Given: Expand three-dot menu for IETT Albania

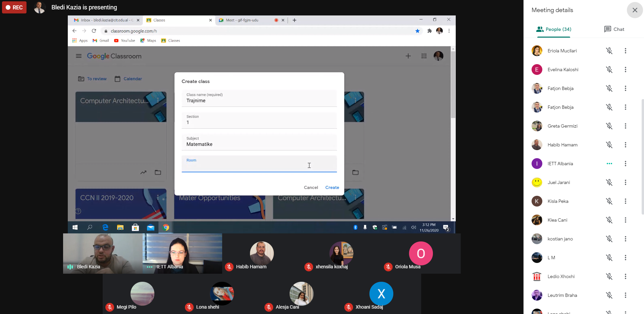Looking at the screenshot, I should click(x=625, y=164).
